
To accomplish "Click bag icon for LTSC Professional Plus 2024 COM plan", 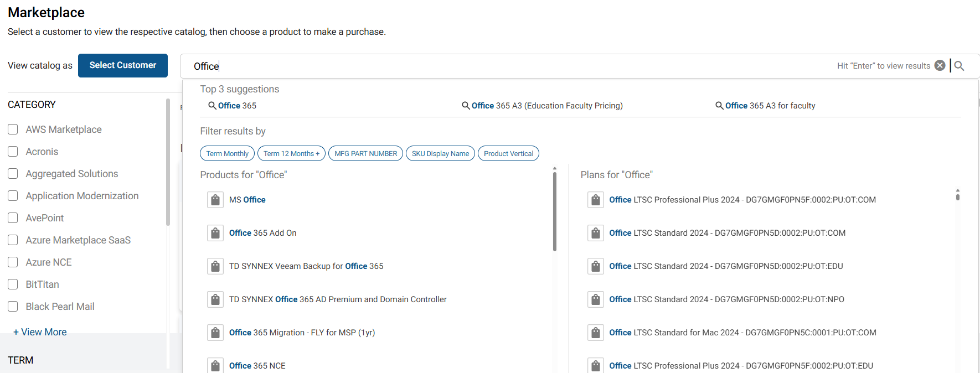I will coord(596,200).
